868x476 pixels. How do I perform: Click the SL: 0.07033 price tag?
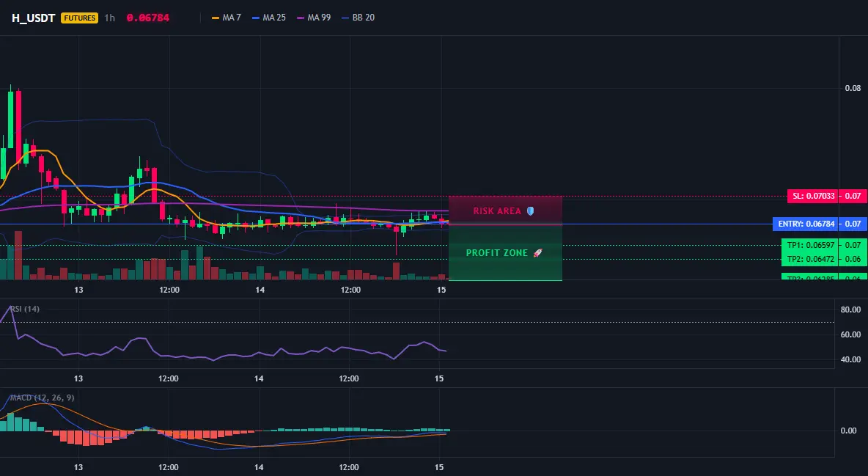pos(812,196)
